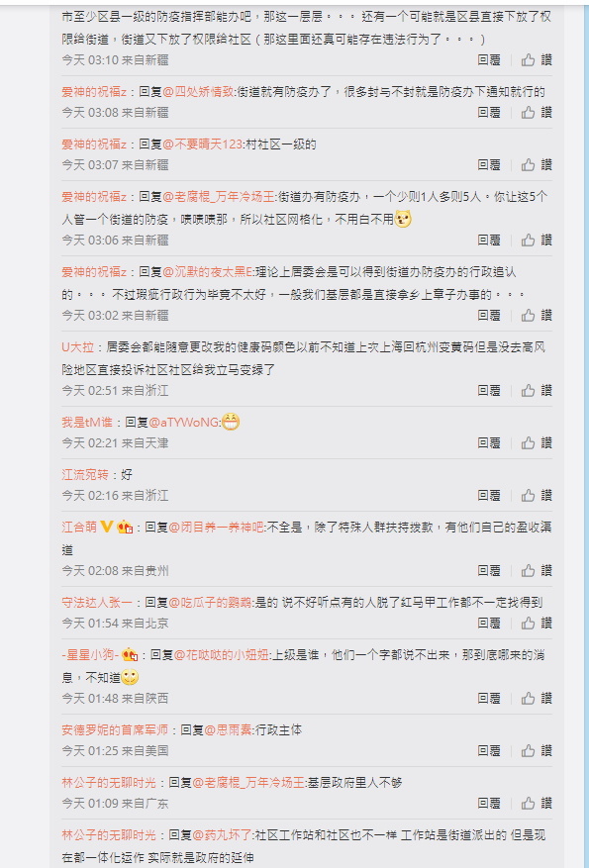Open the mention @四处矫情致

pos(199,92)
